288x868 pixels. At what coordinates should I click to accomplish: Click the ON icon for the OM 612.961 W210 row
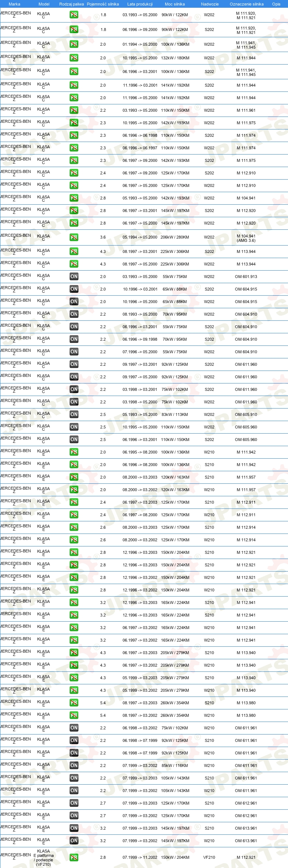pos(74,816)
